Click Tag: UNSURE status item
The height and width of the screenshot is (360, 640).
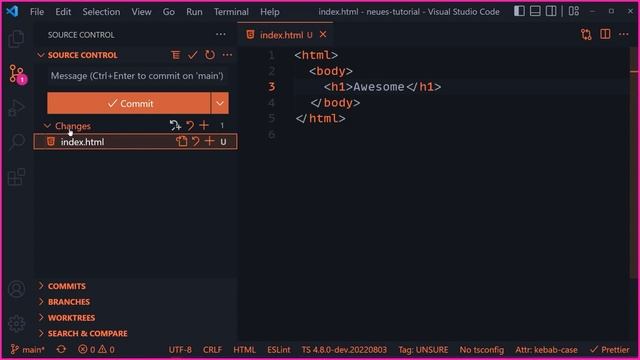coord(423,350)
